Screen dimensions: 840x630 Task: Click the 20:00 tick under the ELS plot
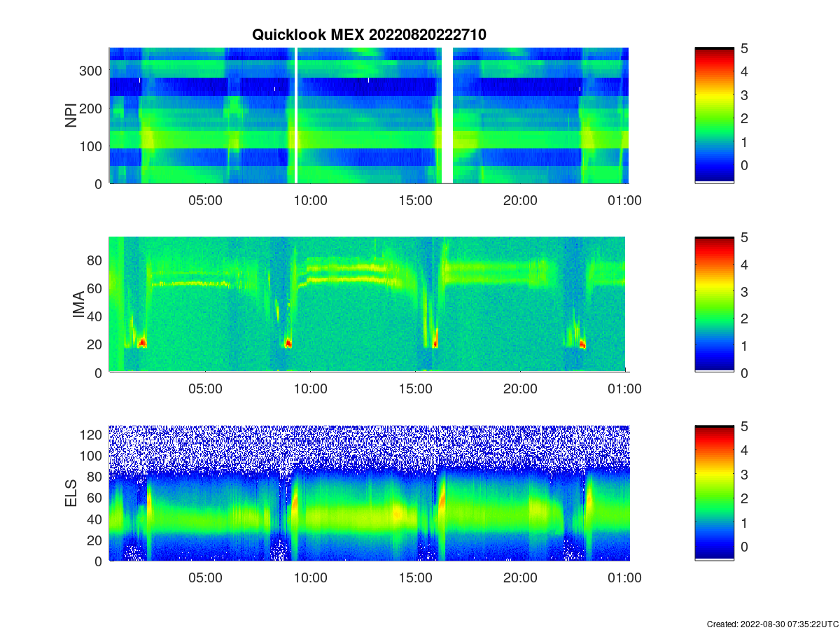(x=520, y=578)
